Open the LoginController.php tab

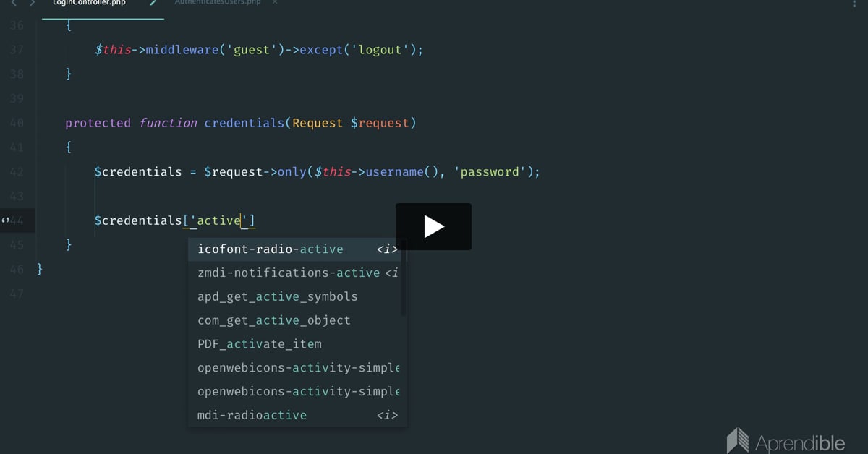(x=89, y=3)
